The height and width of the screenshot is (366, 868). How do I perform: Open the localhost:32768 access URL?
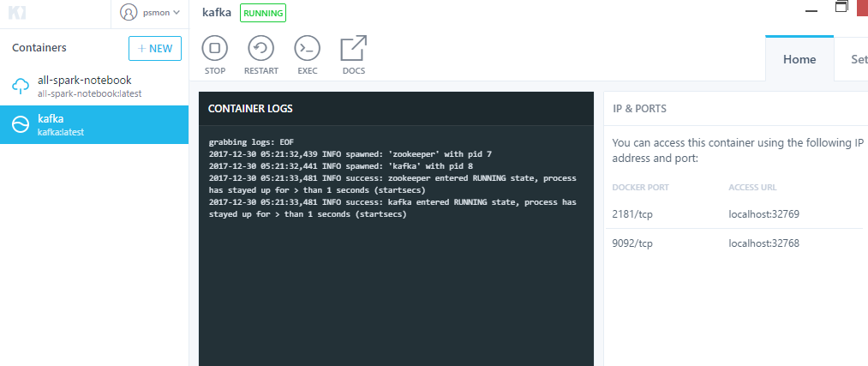[763, 243]
